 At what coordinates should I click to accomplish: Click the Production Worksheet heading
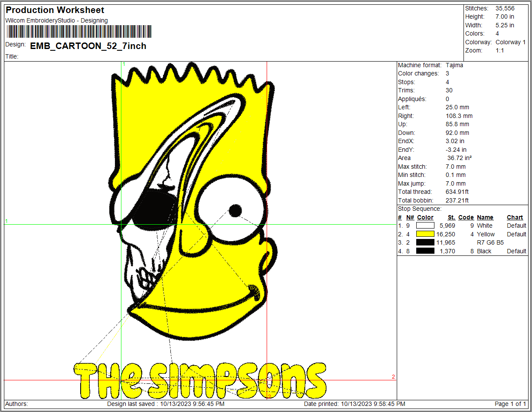click(x=55, y=10)
